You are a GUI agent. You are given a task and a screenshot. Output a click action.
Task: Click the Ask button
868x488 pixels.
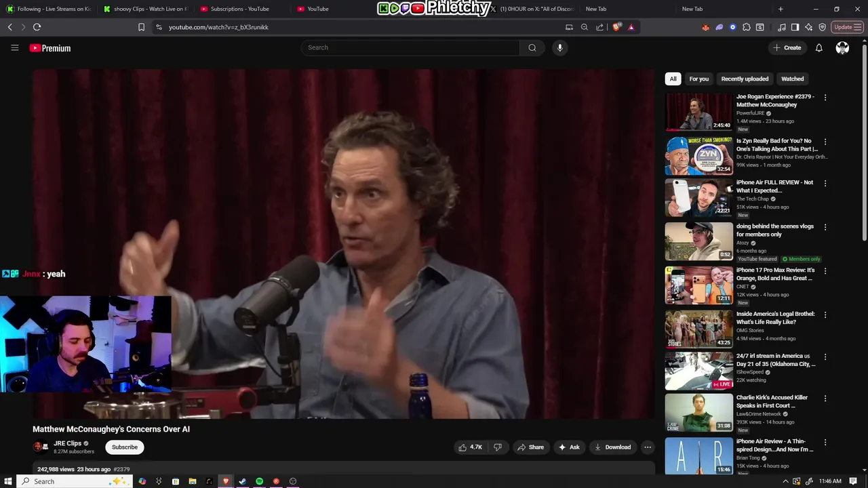pyautogui.click(x=568, y=447)
